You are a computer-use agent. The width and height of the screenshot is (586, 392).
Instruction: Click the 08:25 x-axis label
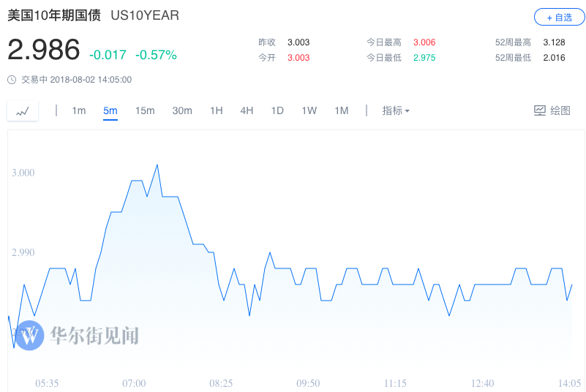coord(221,383)
